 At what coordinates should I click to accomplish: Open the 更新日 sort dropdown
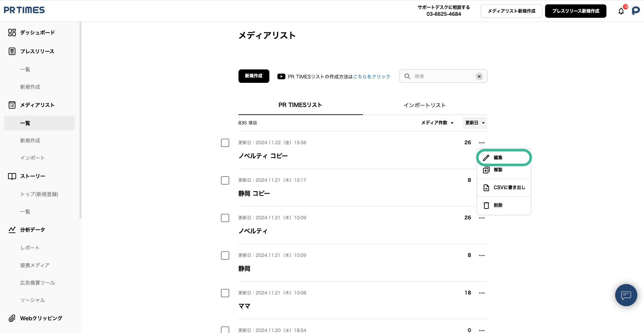point(475,123)
